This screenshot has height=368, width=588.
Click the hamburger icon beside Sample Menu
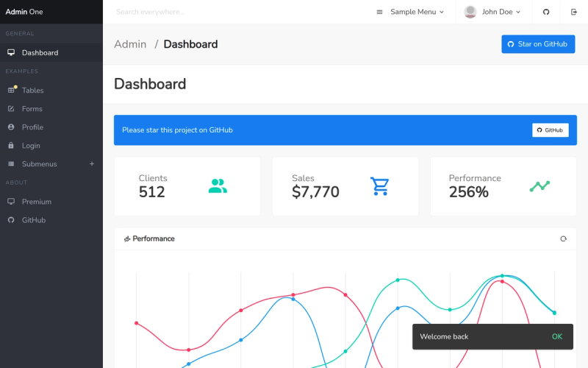click(379, 12)
